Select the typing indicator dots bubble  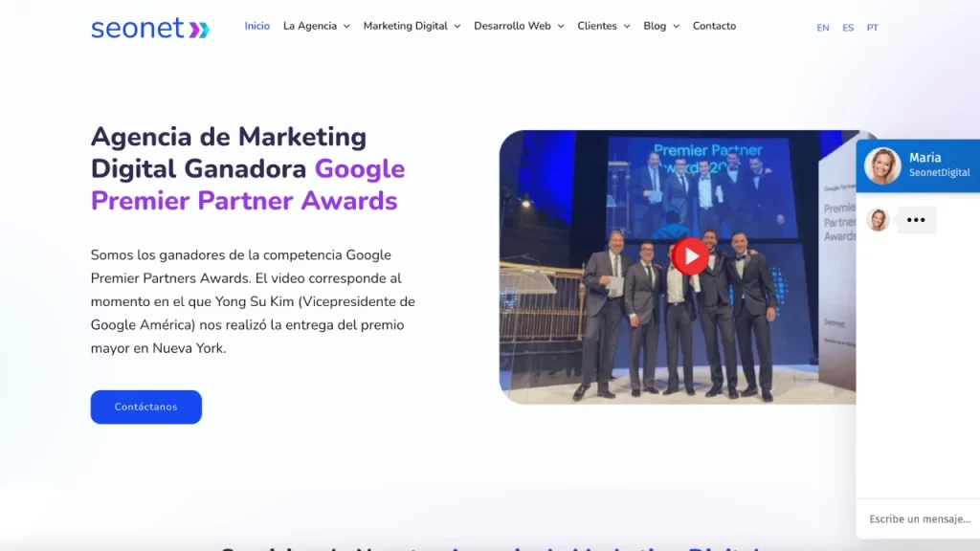(916, 220)
